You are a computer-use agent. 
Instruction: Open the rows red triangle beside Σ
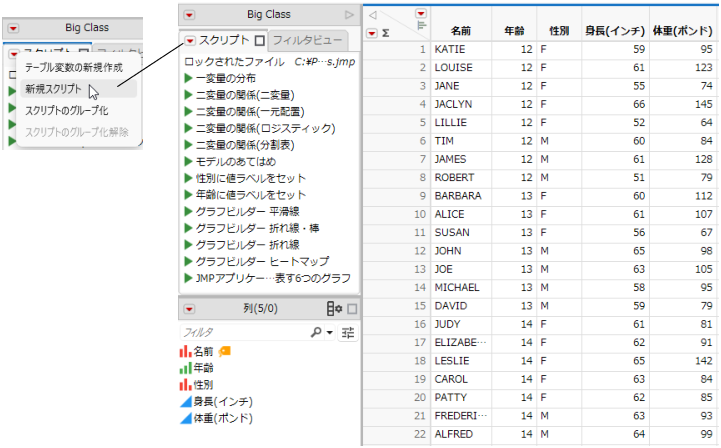click(372, 33)
